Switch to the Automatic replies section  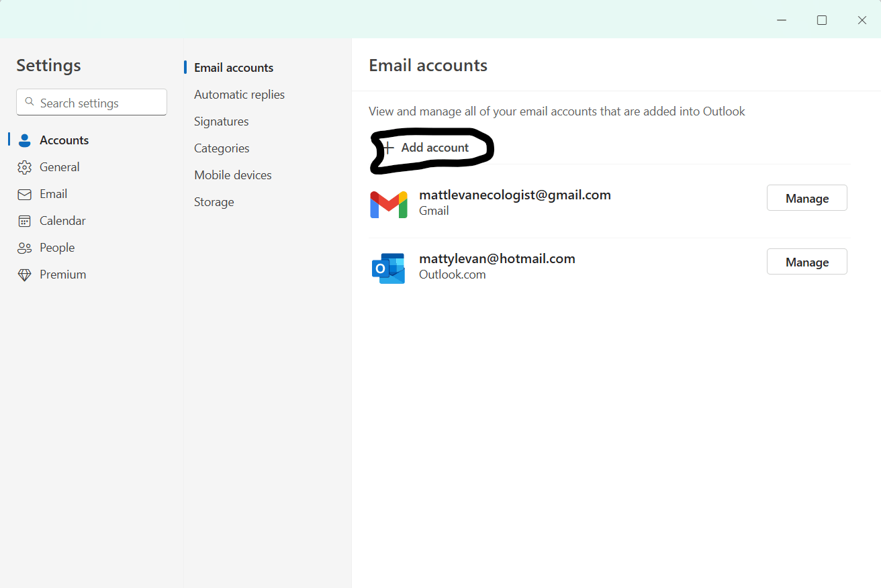(239, 94)
